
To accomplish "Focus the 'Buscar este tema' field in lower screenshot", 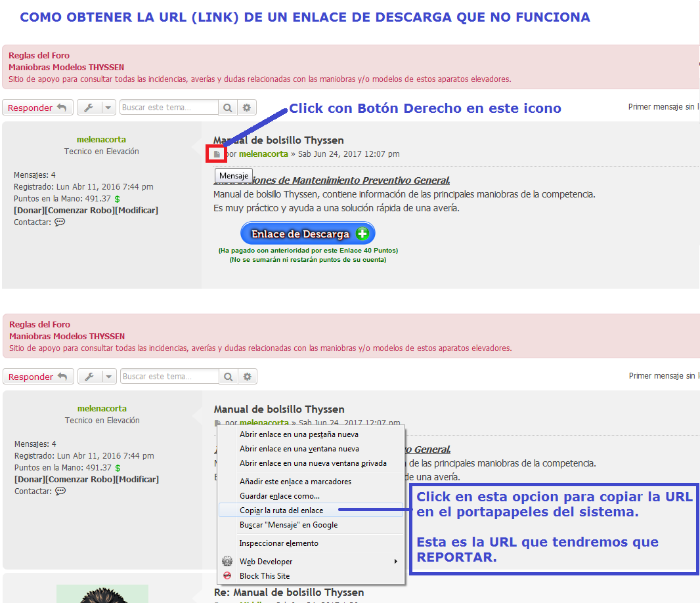I will tap(169, 377).
